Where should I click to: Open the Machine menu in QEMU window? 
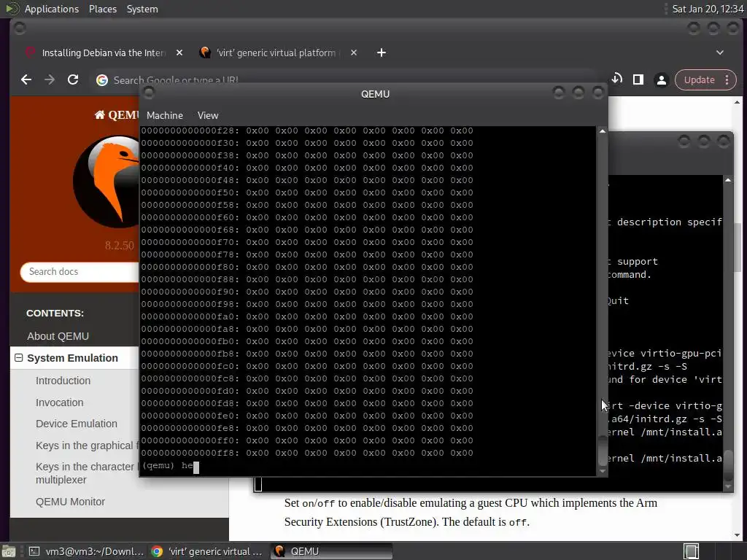(x=164, y=115)
